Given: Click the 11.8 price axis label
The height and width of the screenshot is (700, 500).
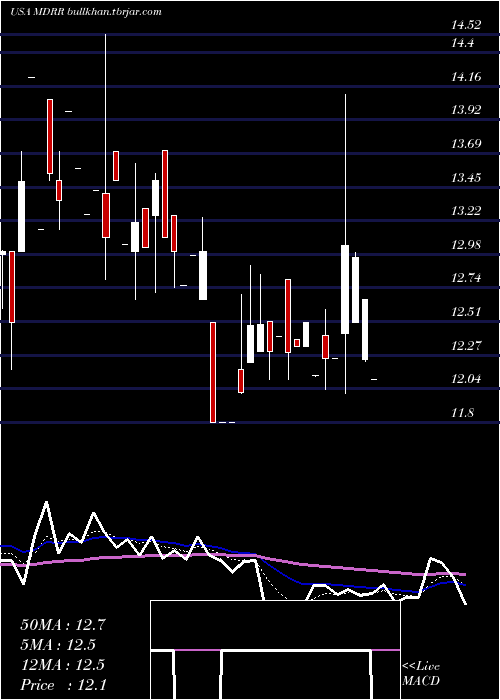Looking at the screenshot, I should [462, 413].
